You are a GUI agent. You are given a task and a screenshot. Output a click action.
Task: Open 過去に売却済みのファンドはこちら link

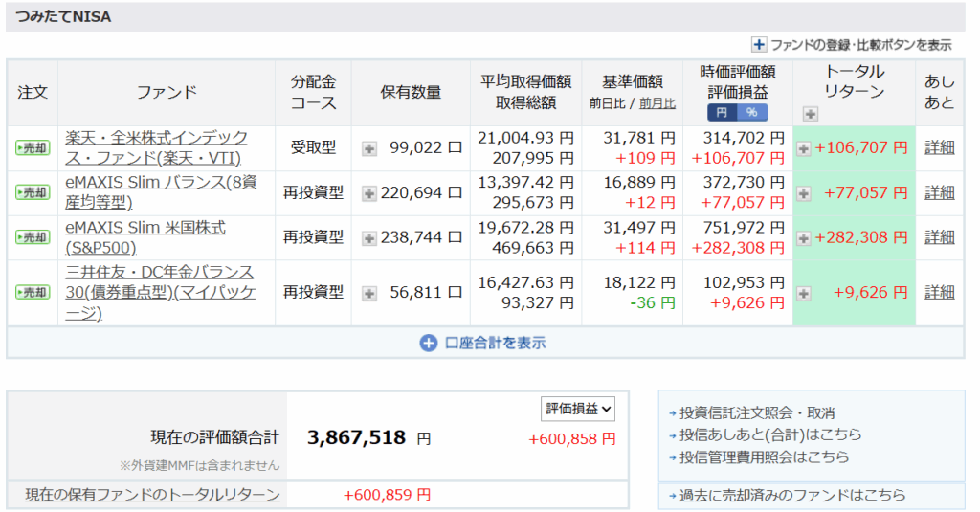pyautogui.click(x=791, y=495)
